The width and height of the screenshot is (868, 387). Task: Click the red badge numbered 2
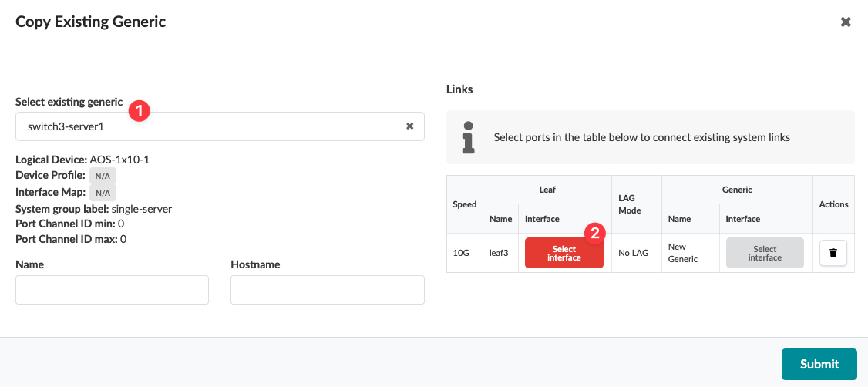(x=594, y=232)
